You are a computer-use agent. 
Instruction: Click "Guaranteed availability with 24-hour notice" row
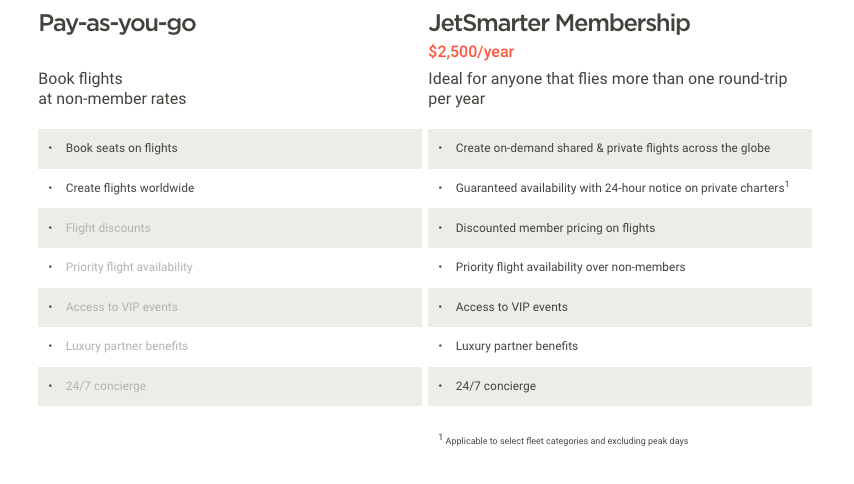click(619, 188)
